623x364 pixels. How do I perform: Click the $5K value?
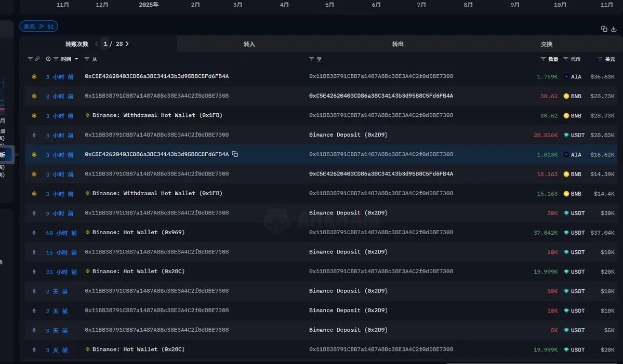(609, 330)
